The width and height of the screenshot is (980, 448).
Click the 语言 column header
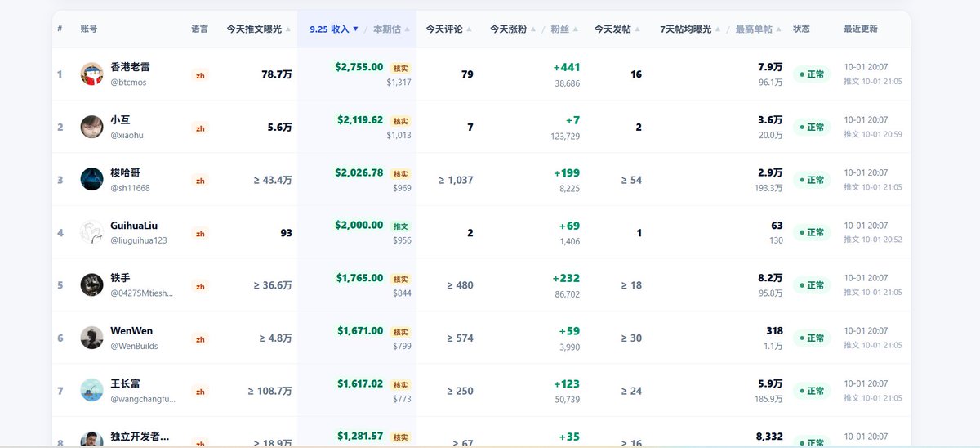pos(199,29)
